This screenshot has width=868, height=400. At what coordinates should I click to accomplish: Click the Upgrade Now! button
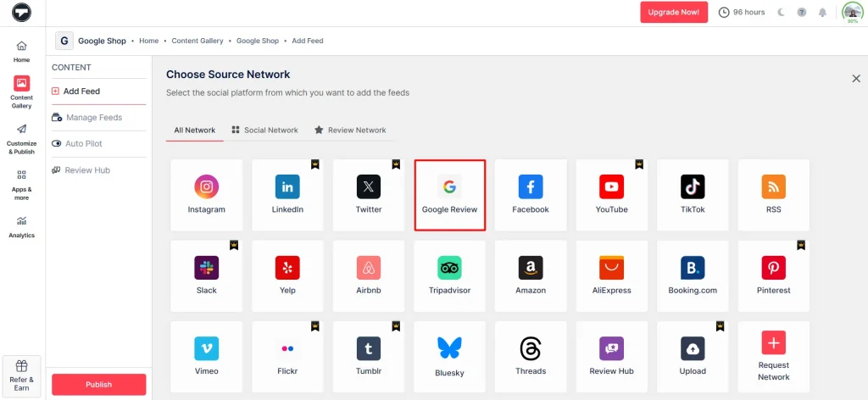click(673, 12)
